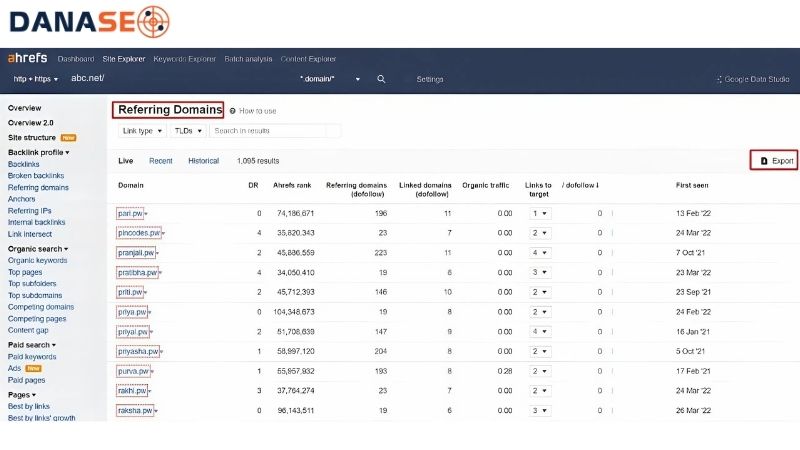Open the *.domain/* mode dropdown
Viewport: 800px width, 450px height.
tap(330, 79)
